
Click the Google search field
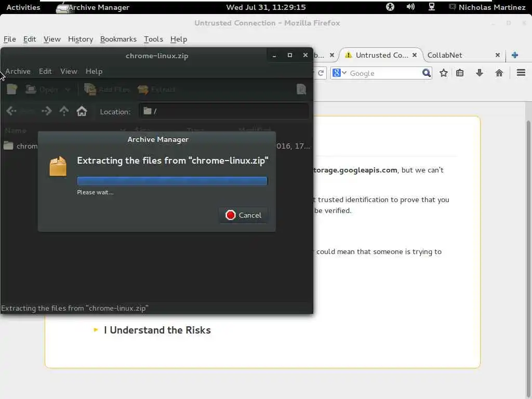(385, 73)
